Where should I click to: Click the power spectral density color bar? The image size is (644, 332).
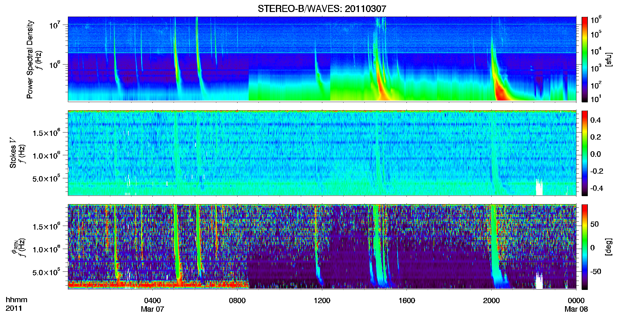pos(584,59)
